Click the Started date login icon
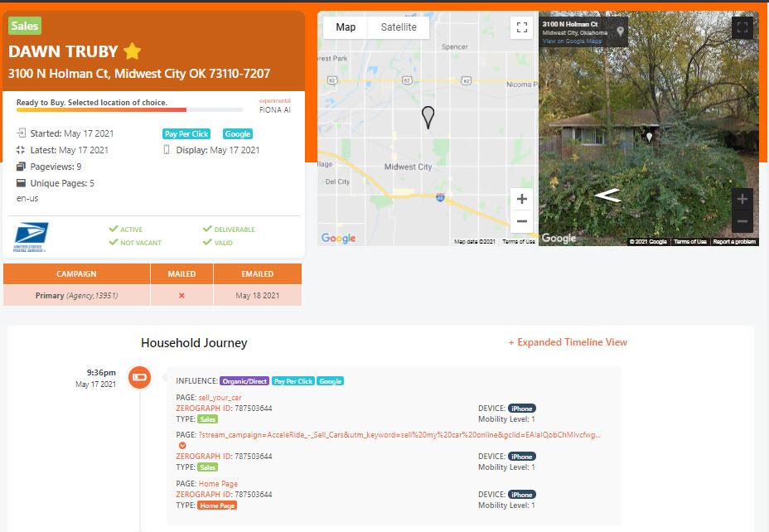The width and height of the screenshot is (769, 532). point(21,133)
